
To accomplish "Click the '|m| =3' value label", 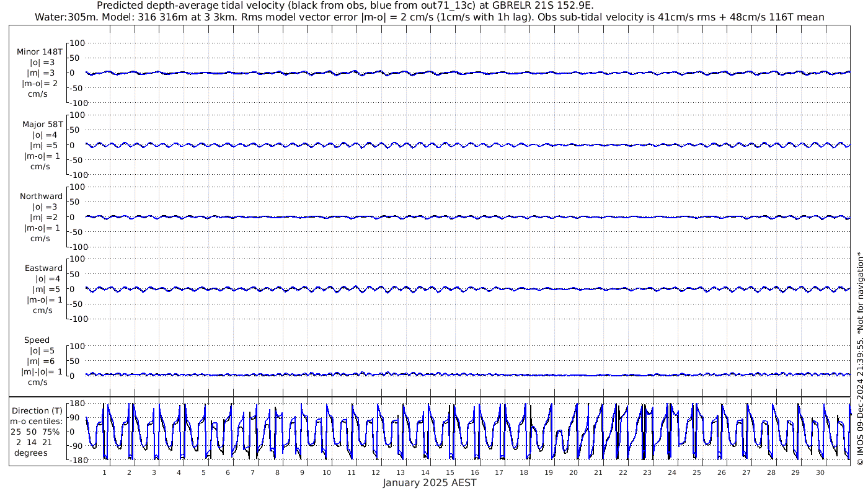I will coord(42,73).
